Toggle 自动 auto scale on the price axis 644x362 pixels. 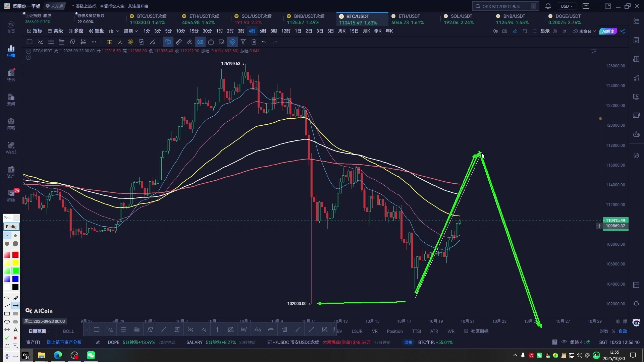click(623, 331)
